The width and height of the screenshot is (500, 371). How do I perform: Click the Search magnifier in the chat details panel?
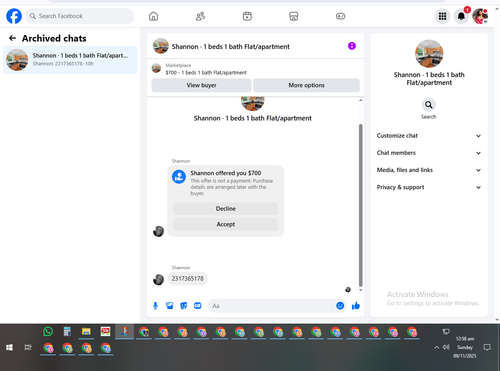[429, 105]
